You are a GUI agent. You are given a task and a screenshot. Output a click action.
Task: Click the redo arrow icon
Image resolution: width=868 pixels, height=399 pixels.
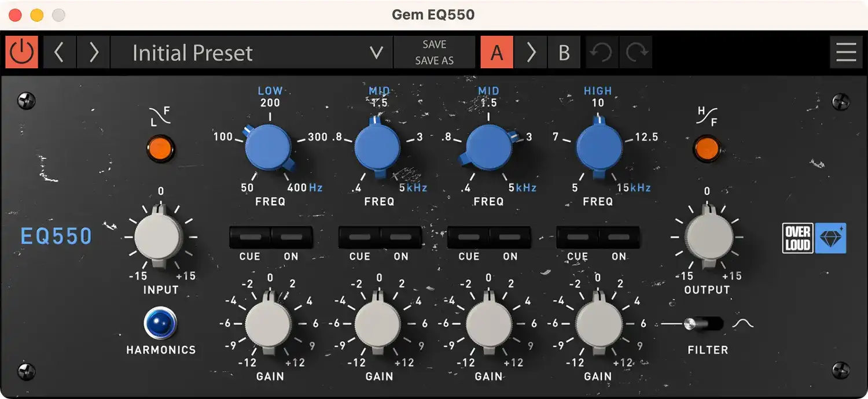(x=636, y=53)
